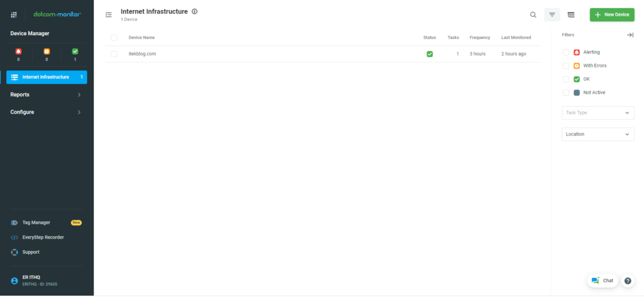Tick the checkbox for itekblog.com row

pos(114,54)
